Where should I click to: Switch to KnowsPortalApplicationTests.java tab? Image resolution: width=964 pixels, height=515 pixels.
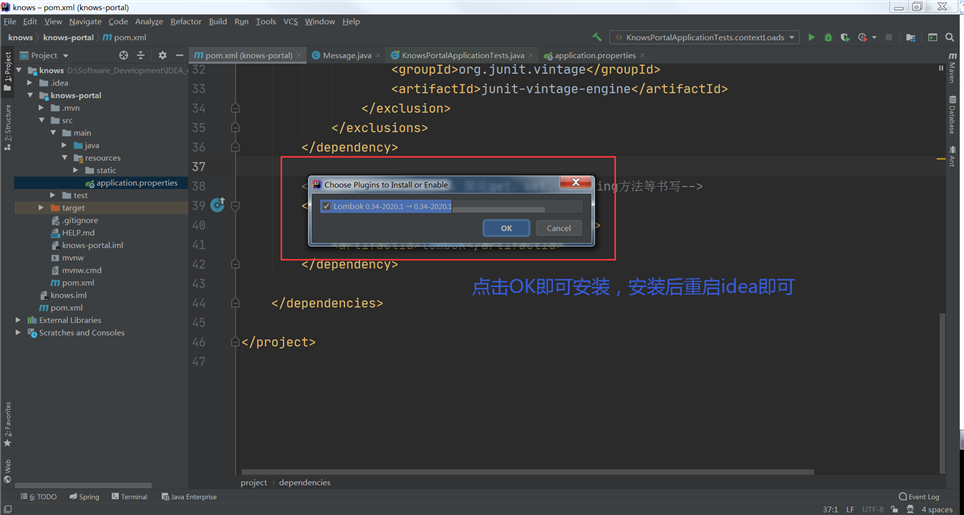462,55
